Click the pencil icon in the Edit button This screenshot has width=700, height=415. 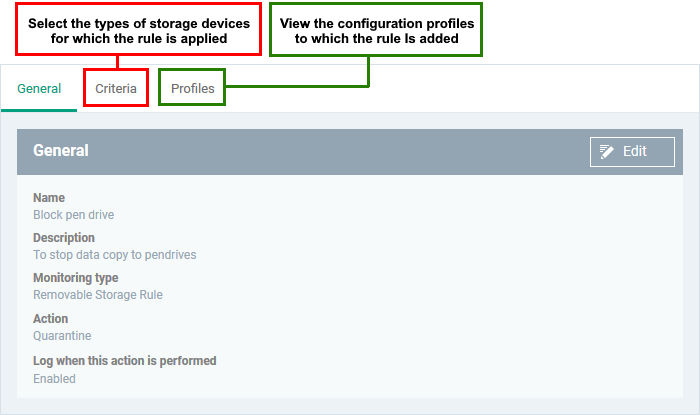(606, 152)
